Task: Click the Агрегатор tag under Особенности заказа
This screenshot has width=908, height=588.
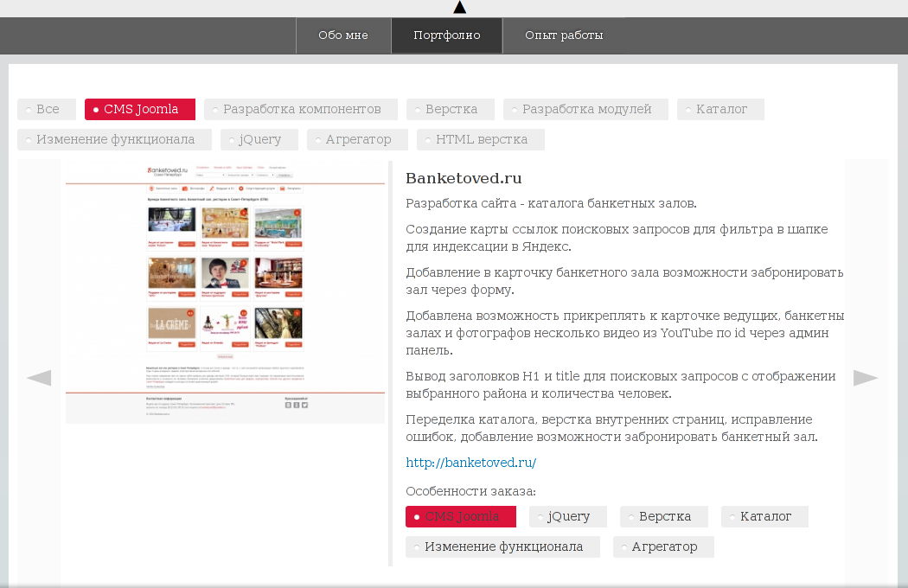Action: (663, 546)
